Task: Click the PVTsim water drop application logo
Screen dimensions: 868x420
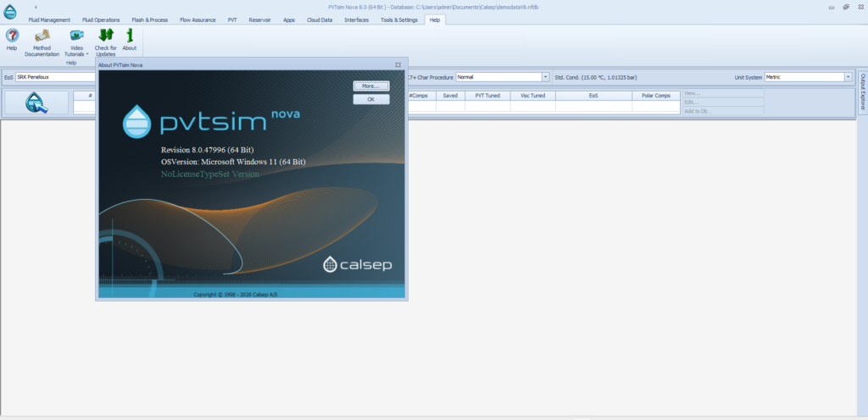Action: pos(10,11)
